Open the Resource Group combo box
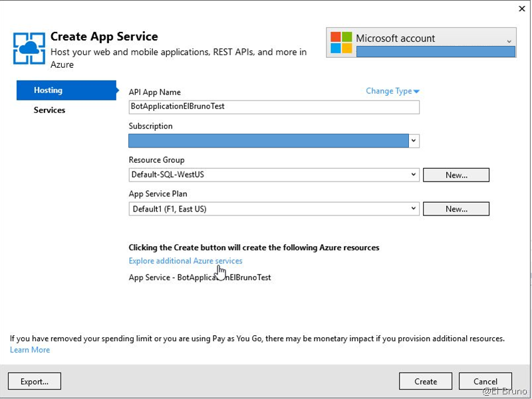The width and height of the screenshot is (532, 399). coord(274,175)
